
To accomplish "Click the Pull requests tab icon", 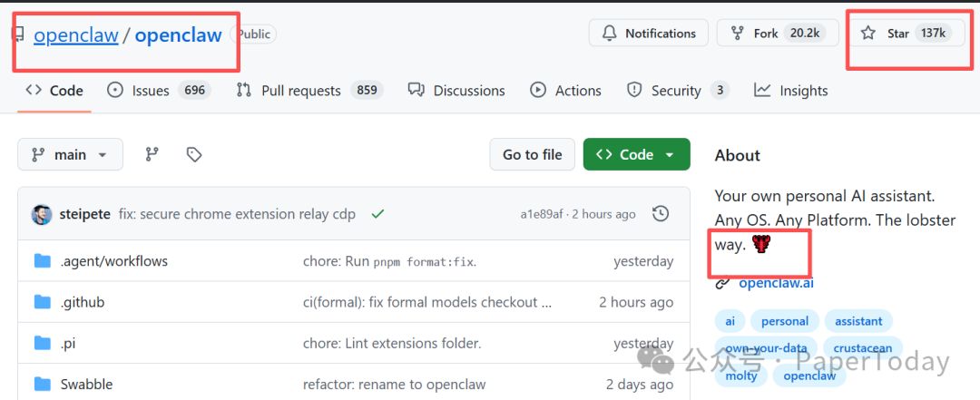I will point(244,90).
